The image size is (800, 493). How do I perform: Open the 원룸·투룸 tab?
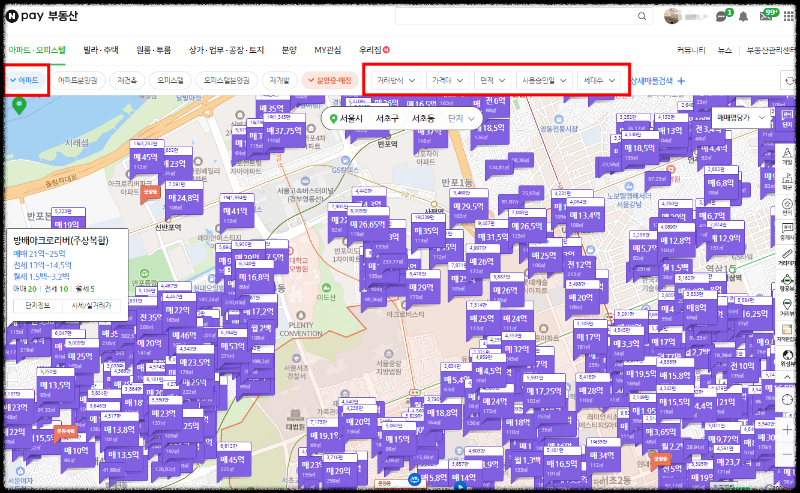coord(154,50)
